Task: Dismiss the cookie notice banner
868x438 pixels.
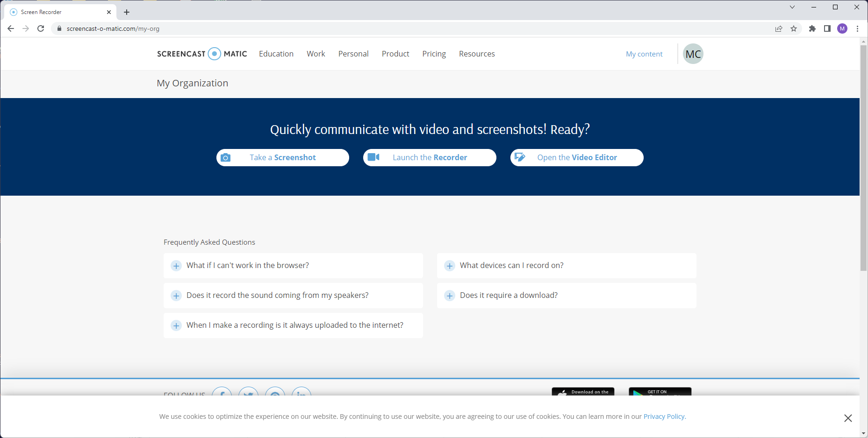Action: 848,418
